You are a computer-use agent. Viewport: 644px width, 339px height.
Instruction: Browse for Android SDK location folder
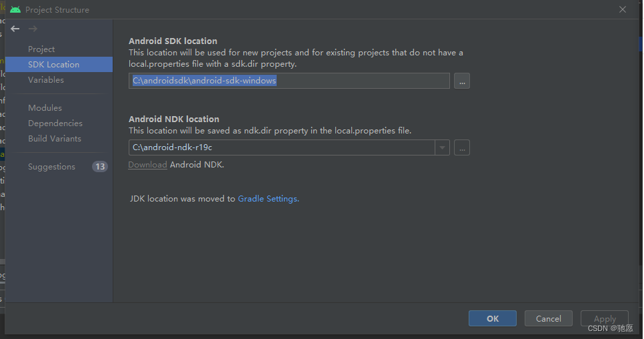(x=462, y=81)
